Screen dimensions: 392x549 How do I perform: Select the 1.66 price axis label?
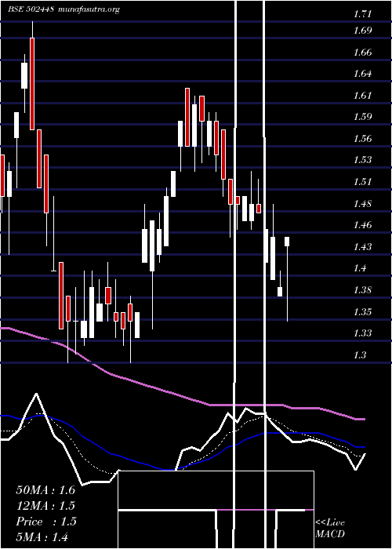[x=362, y=53]
